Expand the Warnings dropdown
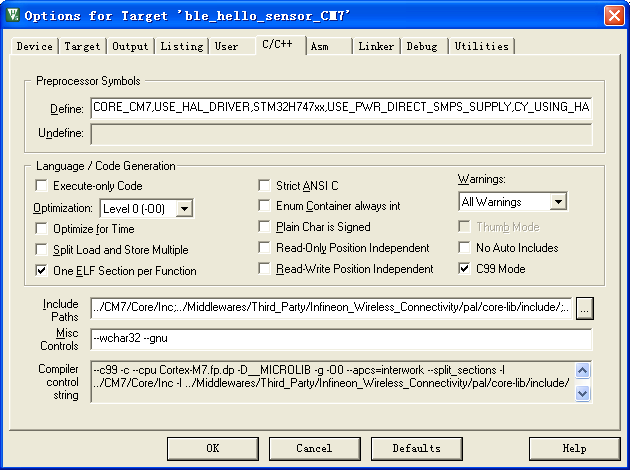This screenshot has width=630, height=470. 558,202
